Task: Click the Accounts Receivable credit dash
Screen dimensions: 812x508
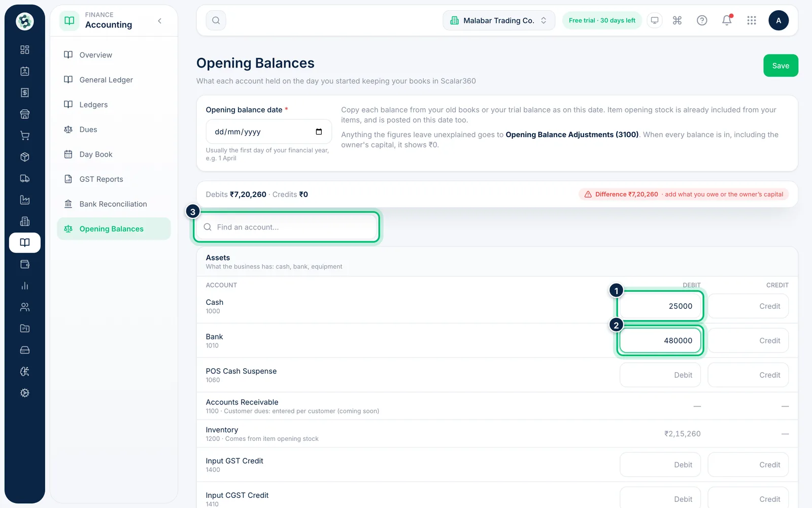Action: [x=785, y=406]
